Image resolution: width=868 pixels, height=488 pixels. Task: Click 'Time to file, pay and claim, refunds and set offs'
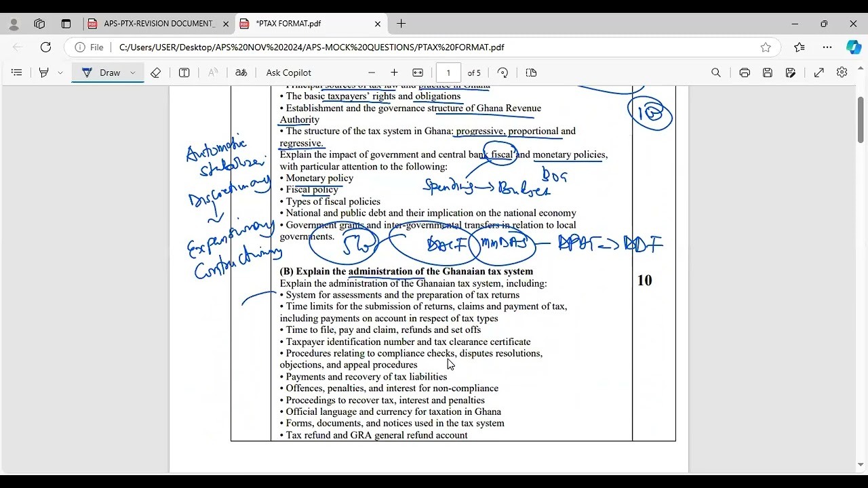[x=383, y=330]
